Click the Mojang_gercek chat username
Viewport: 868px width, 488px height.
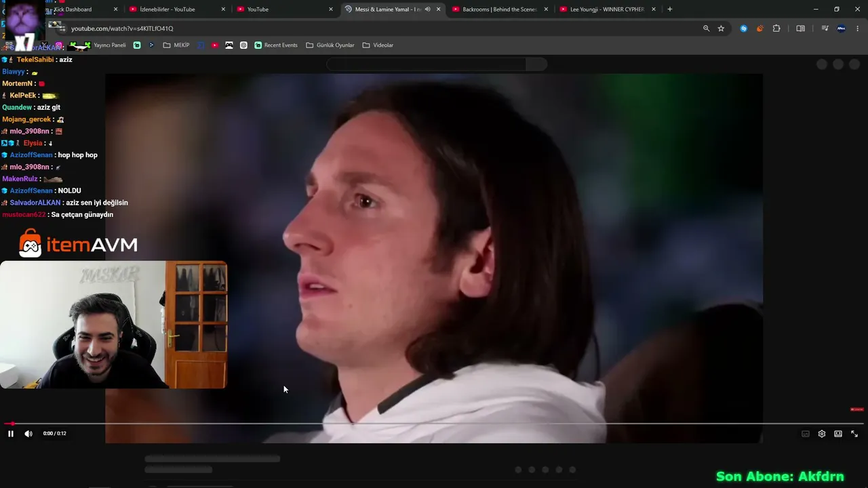(26, 119)
